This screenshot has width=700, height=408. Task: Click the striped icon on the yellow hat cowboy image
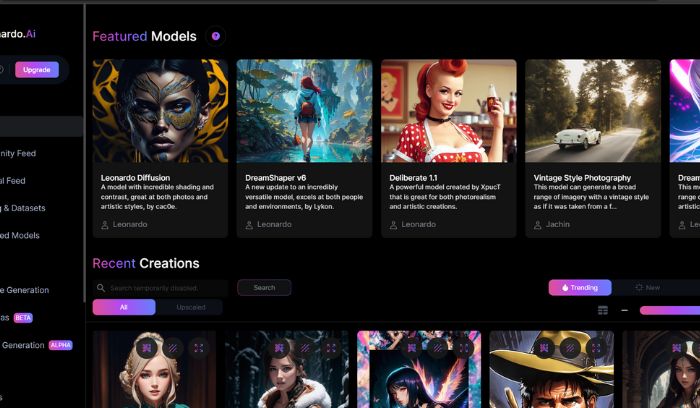point(570,347)
